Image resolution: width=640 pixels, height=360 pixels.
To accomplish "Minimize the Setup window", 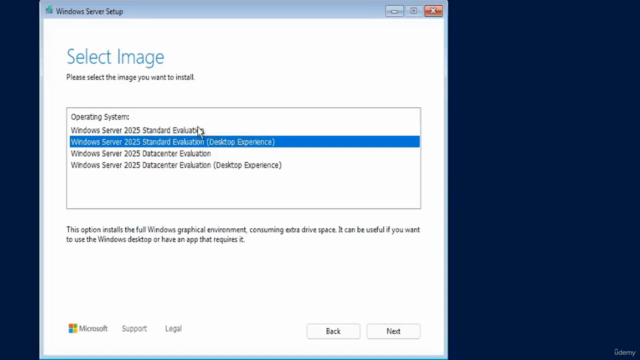I will (x=394, y=11).
